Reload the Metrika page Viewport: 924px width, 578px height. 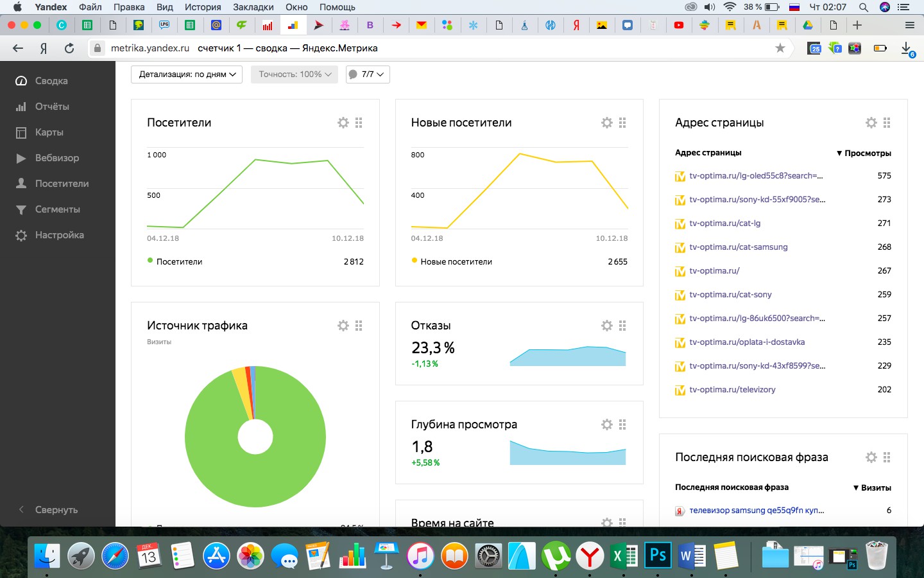tap(69, 48)
